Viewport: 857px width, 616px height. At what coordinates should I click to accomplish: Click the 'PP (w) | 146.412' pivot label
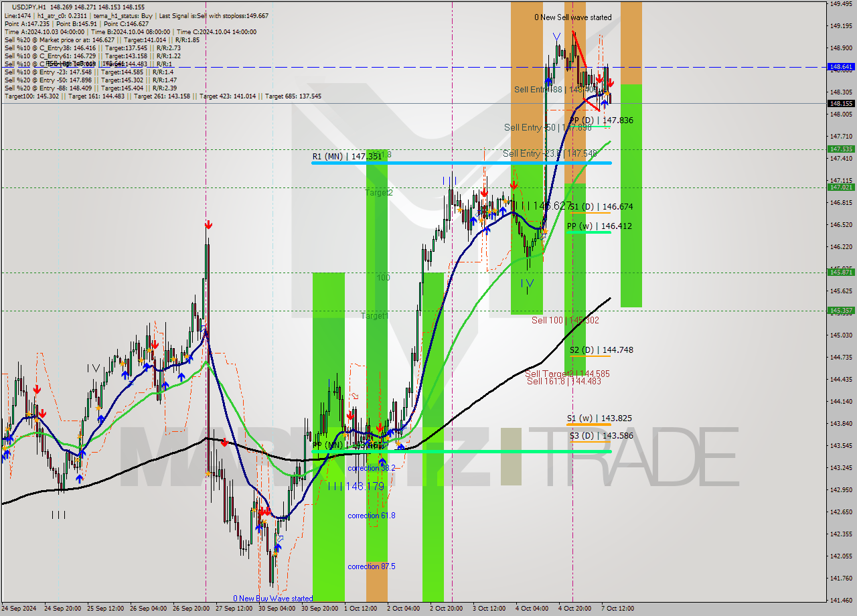[599, 226]
